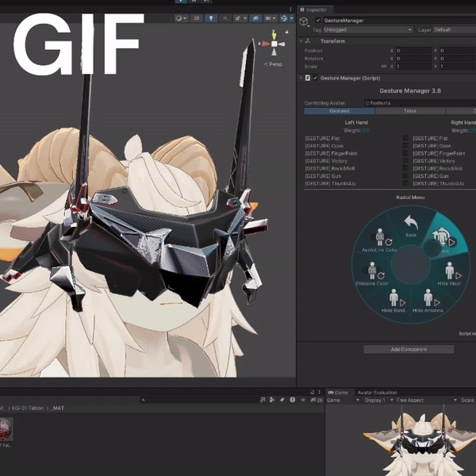The width and height of the screenshot is (476, 476).
Task: Open HG-01 Falcon breadcrumb folder
Action: click(x=28, y=408)
